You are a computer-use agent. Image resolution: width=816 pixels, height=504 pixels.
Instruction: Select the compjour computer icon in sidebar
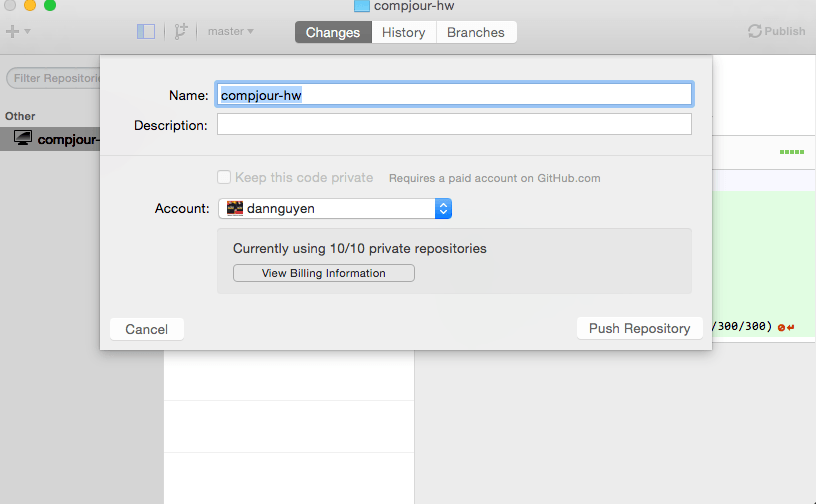point(23,138)
